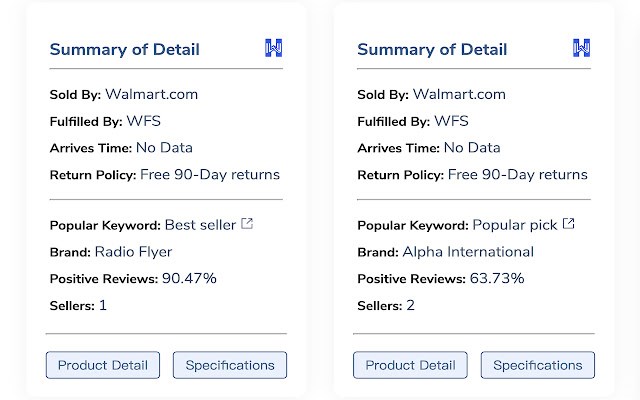Click Summary of Detail heading in left card

click(x=124, y=50)
